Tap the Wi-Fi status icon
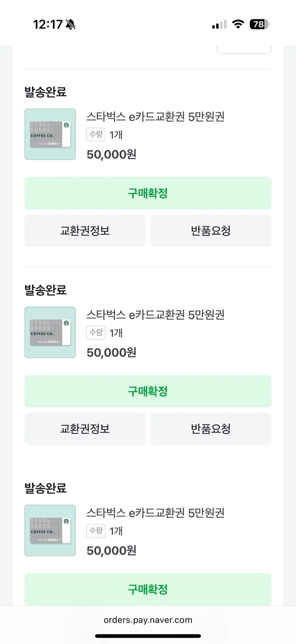This screenshot has width=296, height=644. tap(238, 24)
